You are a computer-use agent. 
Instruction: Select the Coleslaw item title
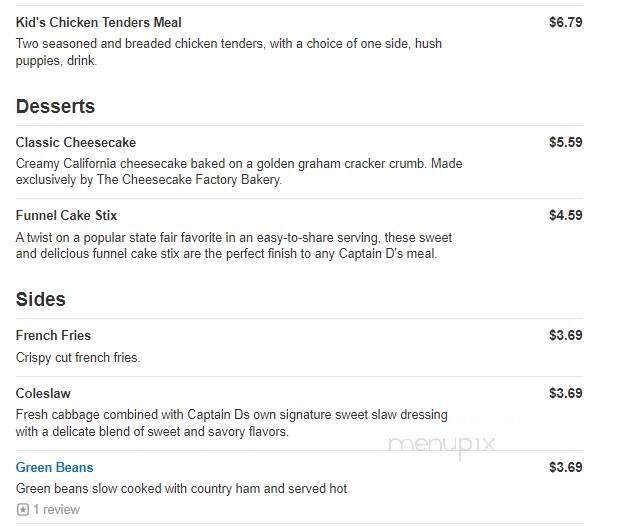[43, 393]
